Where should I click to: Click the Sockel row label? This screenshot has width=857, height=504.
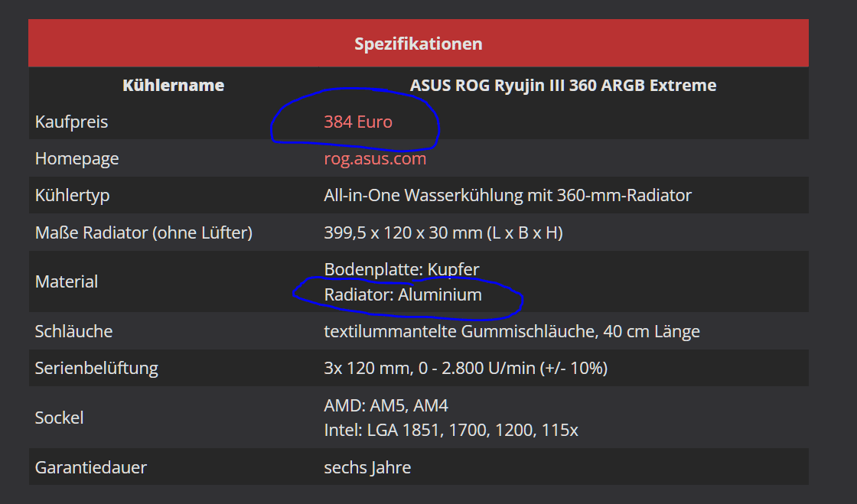coord(59,418)
